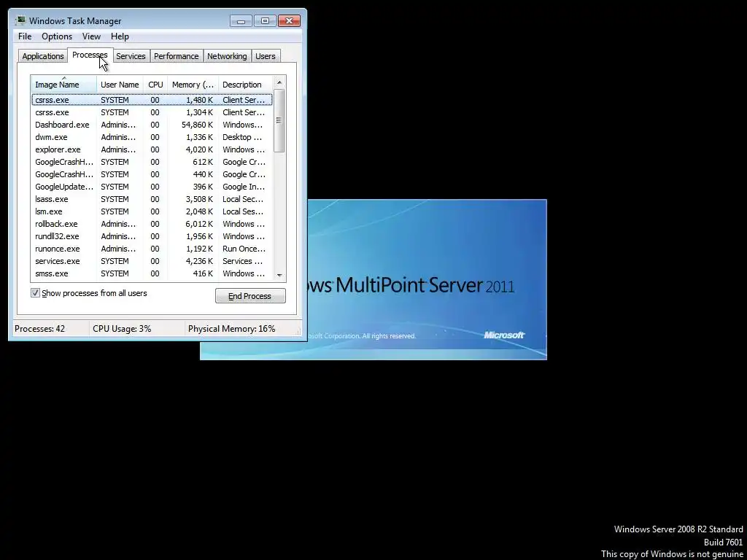
Task: Minimize the Task Manager window
Action: point(241,21)
